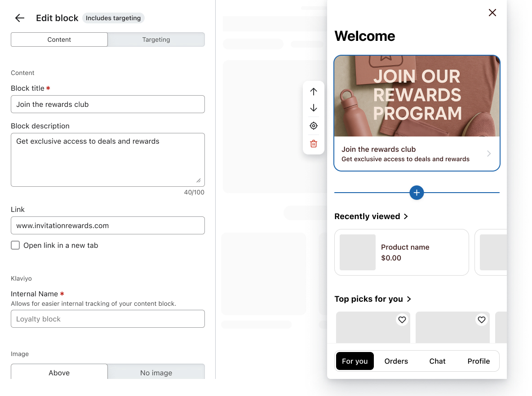Favorite the first top pick with heart icon
This screenshot has height=396, width=532.
point(402,320)
